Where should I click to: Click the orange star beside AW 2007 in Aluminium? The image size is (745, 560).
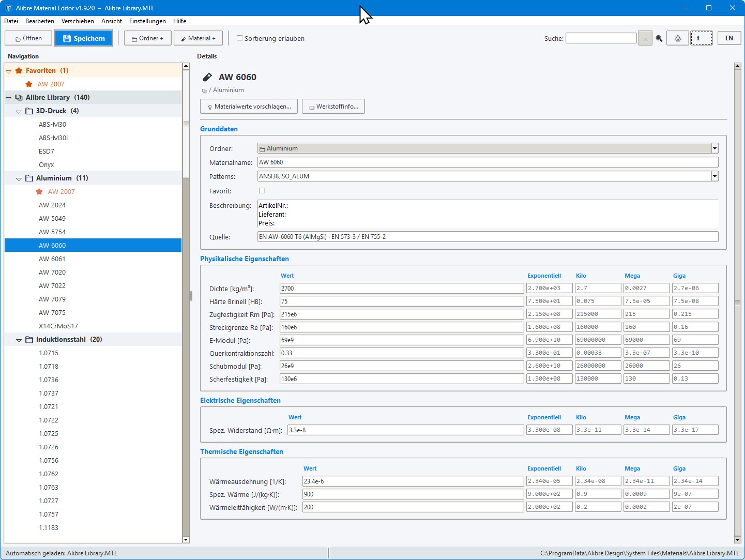tap(39, 191)
